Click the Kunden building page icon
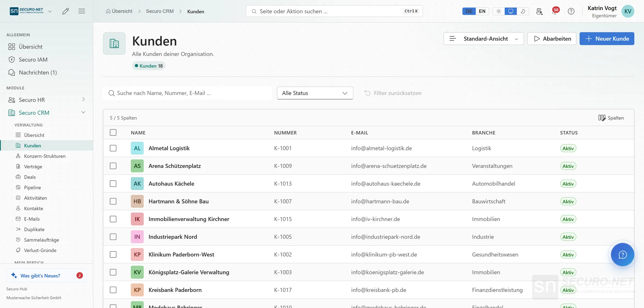This screenshot has width=644, height=308. [114, 43]
